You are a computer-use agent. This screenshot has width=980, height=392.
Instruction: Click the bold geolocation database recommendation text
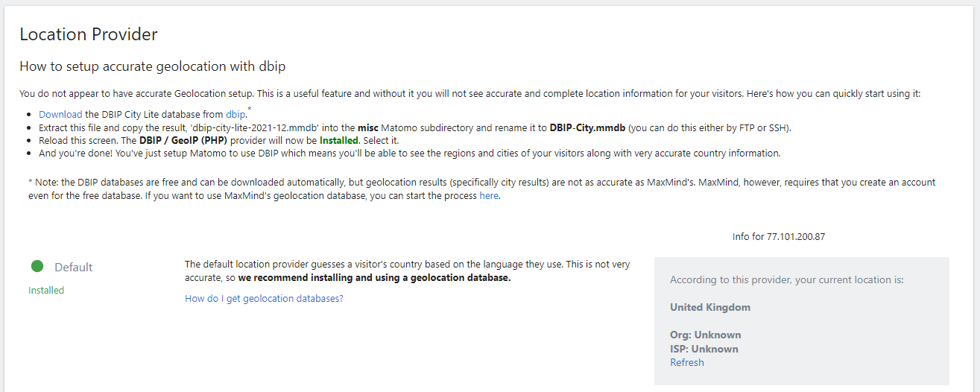point(374,278)
